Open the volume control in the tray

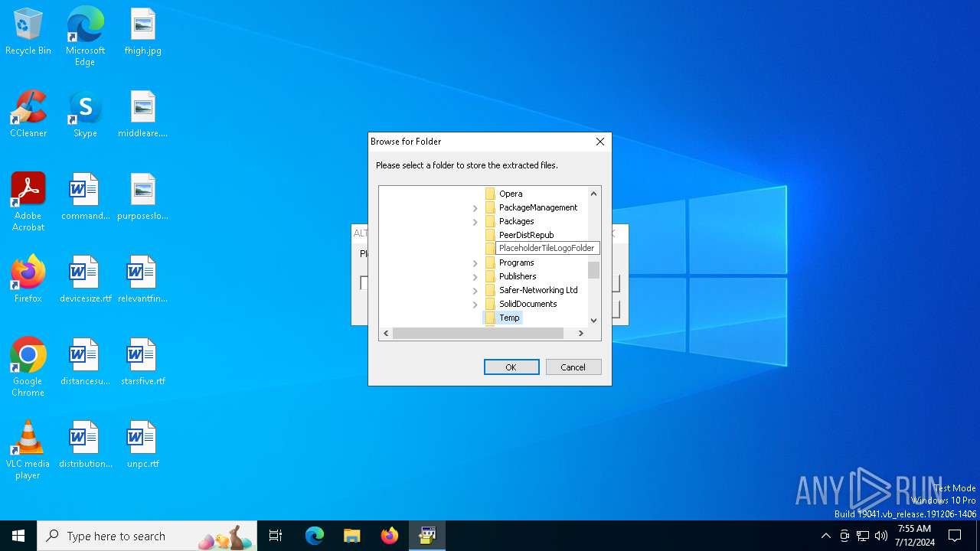(881, 536)
